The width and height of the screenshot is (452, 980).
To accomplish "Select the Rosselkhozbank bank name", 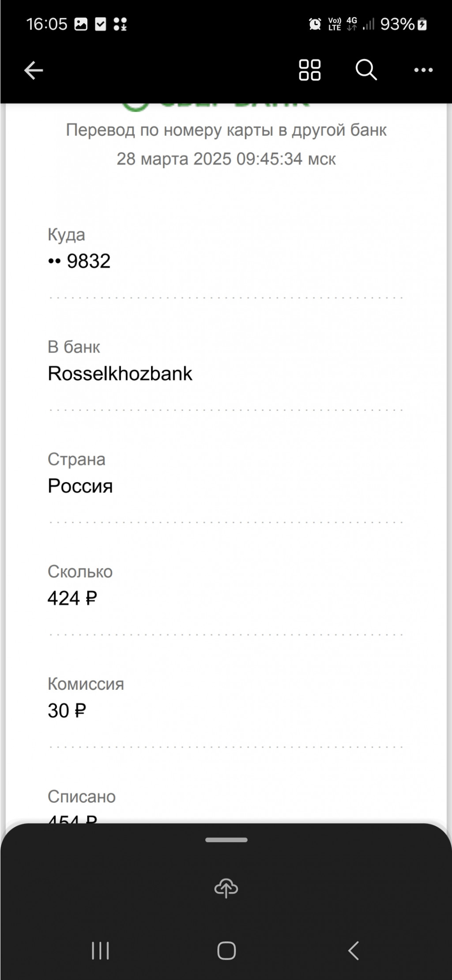I will click(120, 373).
